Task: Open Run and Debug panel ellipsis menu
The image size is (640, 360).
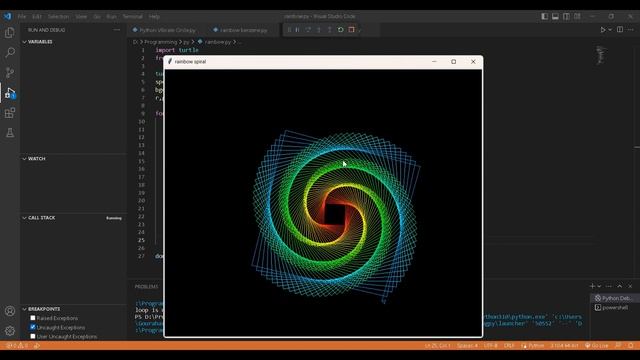Action: (x=117, y=30)
